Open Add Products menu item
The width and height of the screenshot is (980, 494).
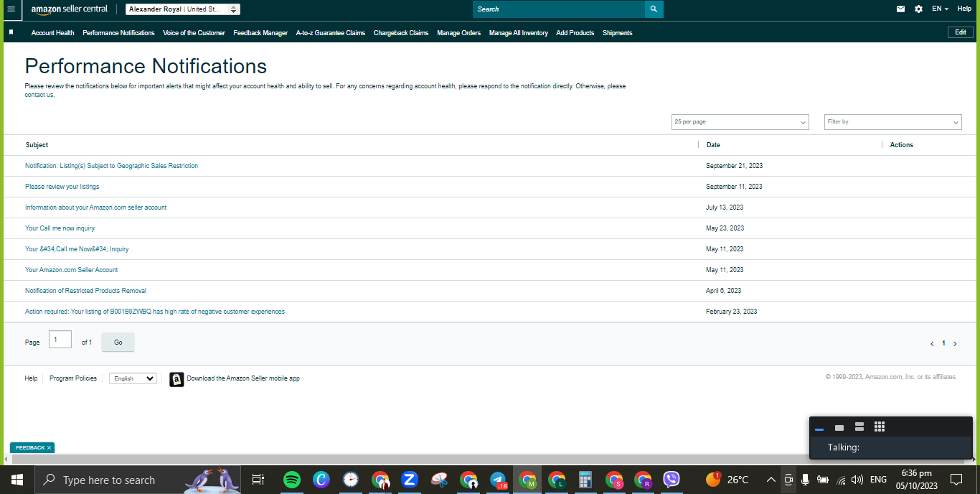575,33
